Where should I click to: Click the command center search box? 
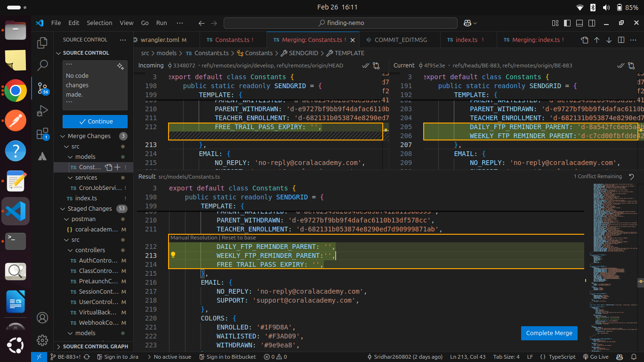(x=340, y=23)
